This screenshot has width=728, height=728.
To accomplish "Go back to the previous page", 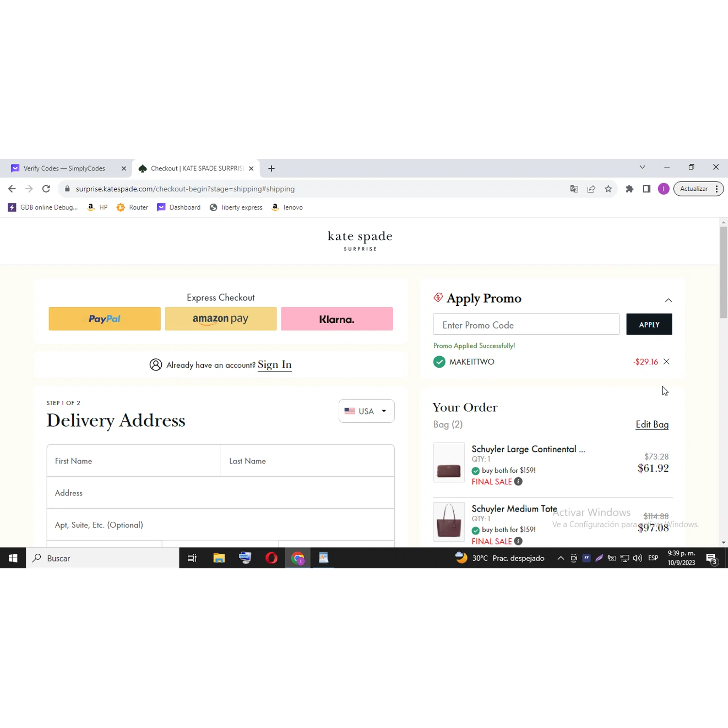I will click(x=12, y=189).
